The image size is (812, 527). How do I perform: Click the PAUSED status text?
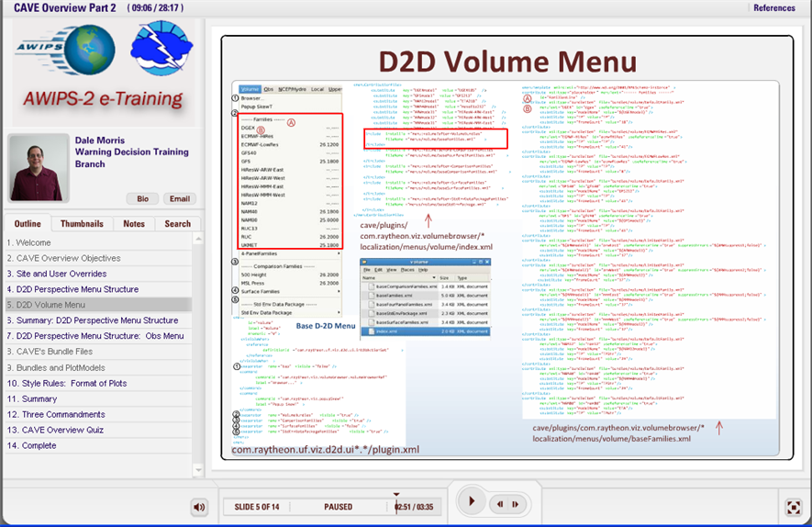tap(339, 507)
